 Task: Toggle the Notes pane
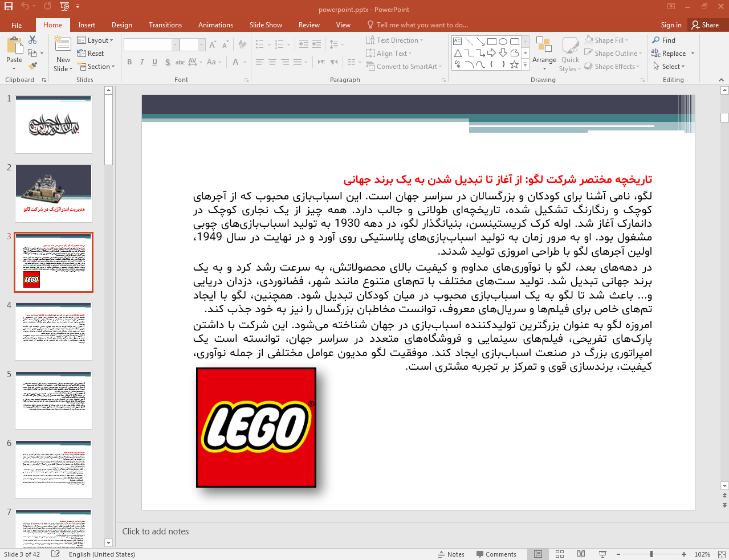tap(451, 554)
